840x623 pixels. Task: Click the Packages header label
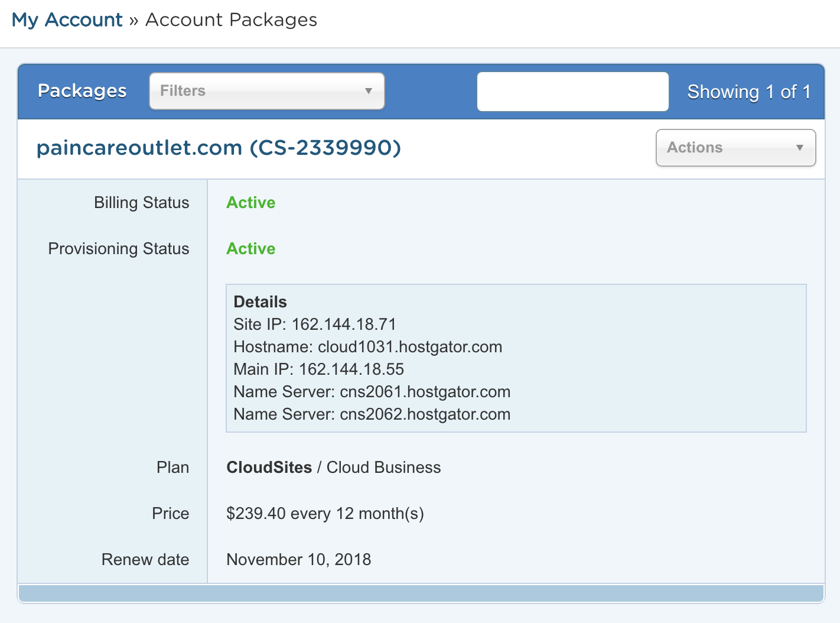tap(82, 91)
